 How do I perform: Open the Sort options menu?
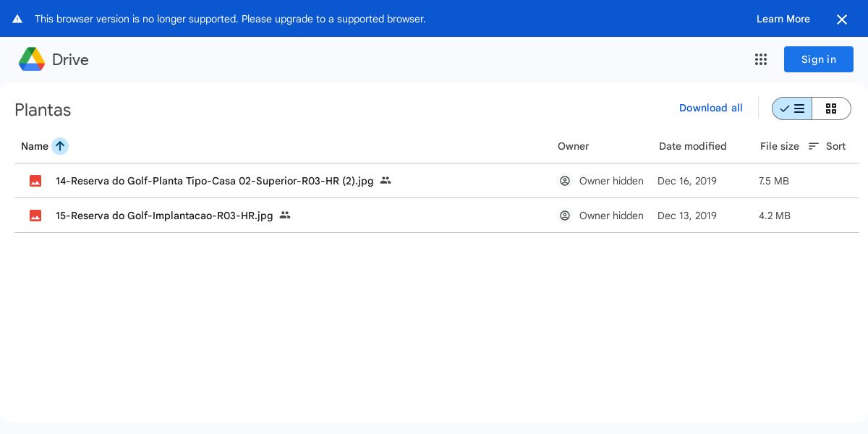(827, 146)
